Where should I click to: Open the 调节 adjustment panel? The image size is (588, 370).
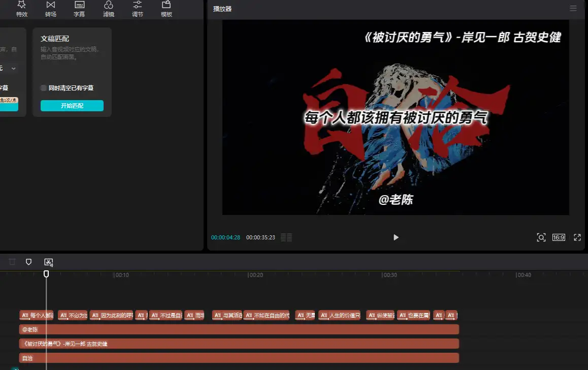[x=137, y=9]
